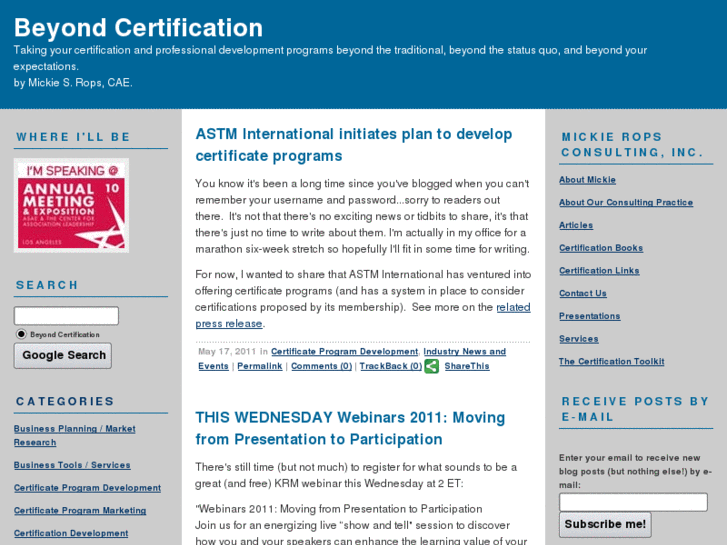Viewport: 727px width, 545px height.
Task: Click the ShareThis text link
Action: pyautogui.click(x=467, y=366)
